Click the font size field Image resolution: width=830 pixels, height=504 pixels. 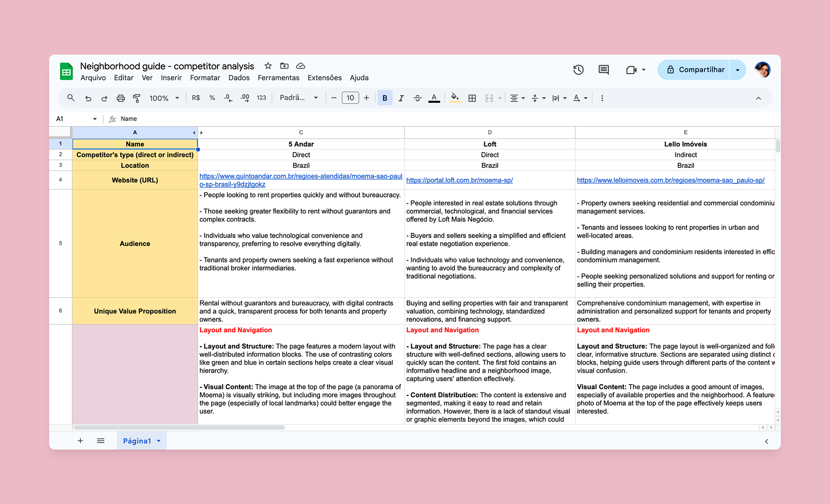(x=350, y=98)
